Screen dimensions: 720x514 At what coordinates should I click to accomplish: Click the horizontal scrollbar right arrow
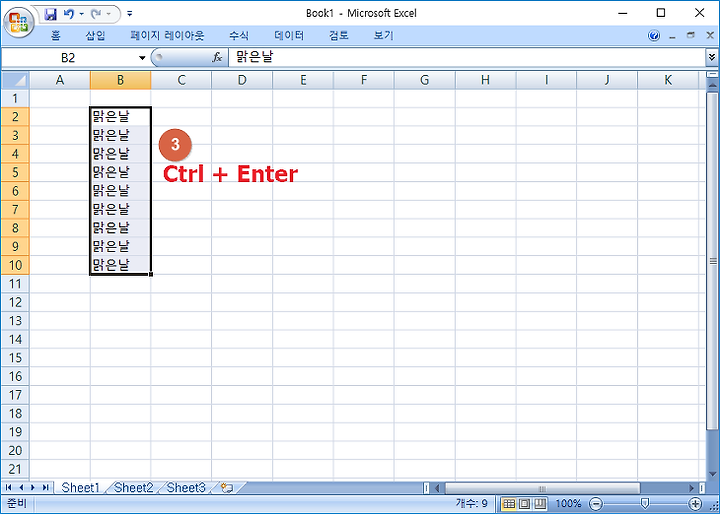click(692, 488)
